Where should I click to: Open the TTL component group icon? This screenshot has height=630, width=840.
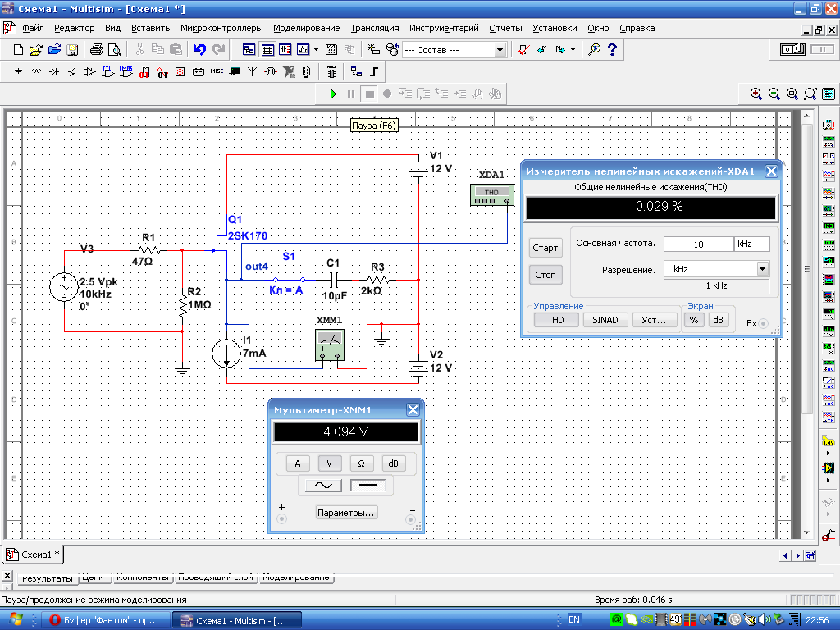pos(107,72)
